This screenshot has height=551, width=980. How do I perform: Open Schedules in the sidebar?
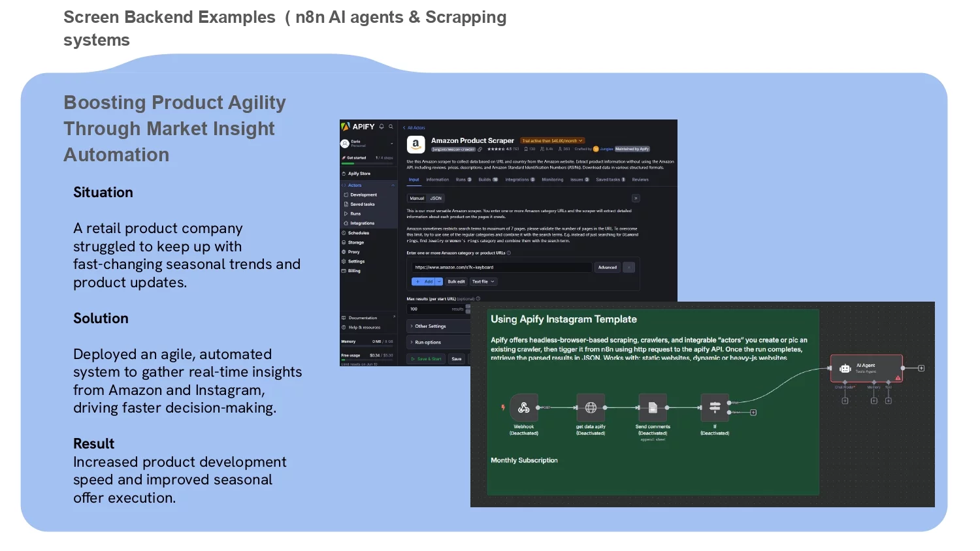355,233
